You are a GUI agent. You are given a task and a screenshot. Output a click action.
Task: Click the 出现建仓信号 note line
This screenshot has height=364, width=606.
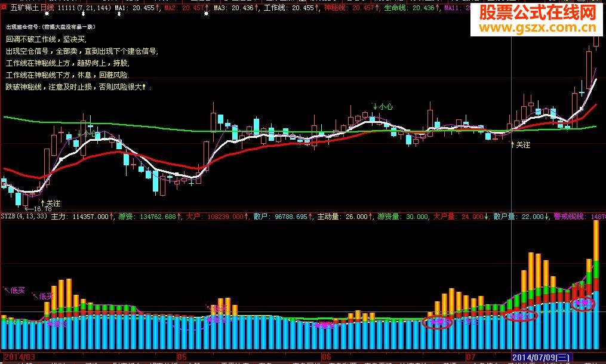click(x=51, y=27)
